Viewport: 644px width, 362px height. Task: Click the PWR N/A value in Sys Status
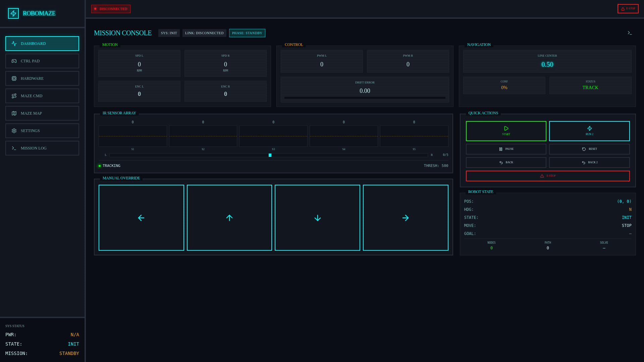tap(75, 335)
